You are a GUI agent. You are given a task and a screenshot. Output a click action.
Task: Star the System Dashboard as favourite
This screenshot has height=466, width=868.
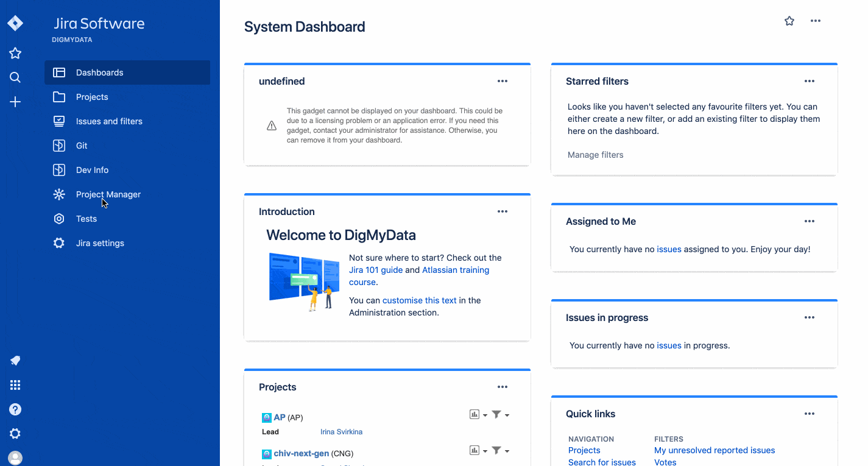tap(789, 21)
